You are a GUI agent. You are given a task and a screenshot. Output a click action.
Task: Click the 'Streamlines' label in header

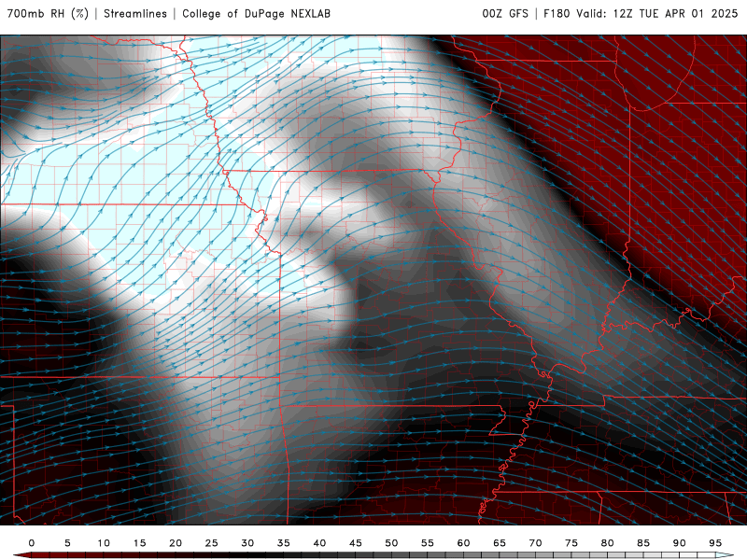click(135, 13)
